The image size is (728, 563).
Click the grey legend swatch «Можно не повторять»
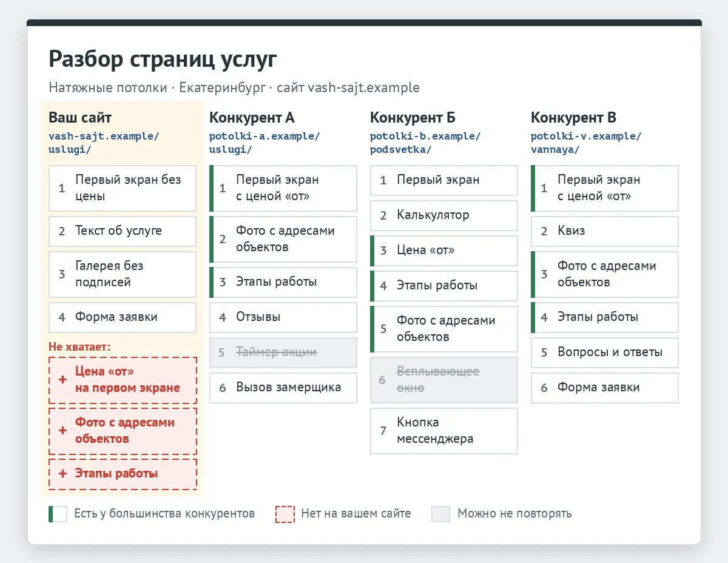[441, 514]
